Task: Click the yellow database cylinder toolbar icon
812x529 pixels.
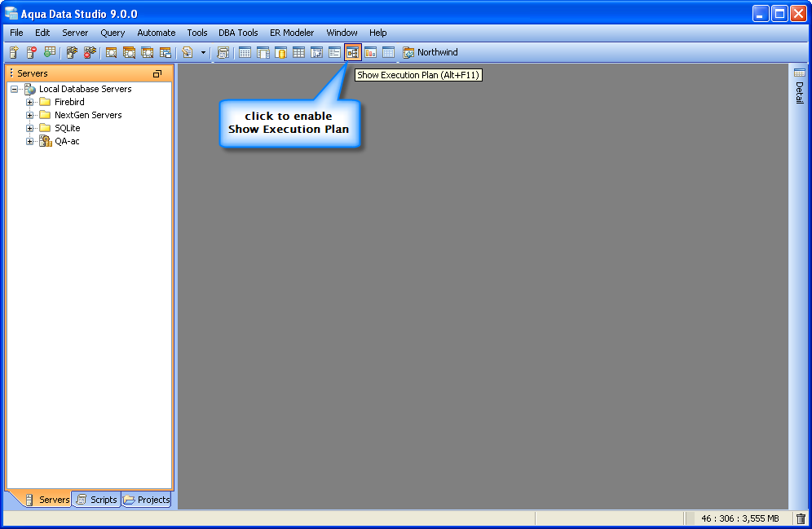Action: [x=280, y=52]
